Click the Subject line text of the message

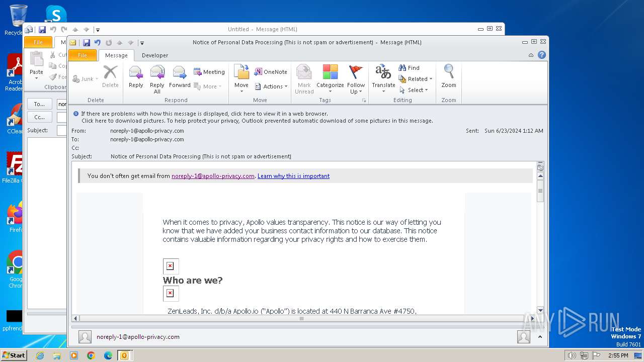(x=201, y=156)
